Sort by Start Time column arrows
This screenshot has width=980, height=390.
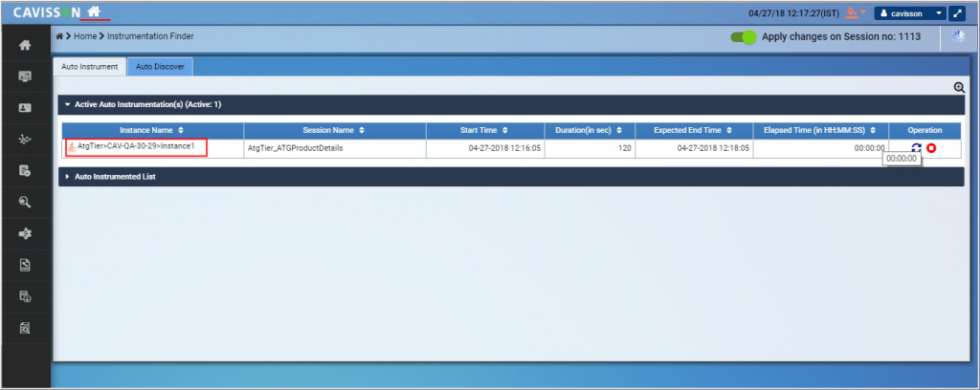(x=504, y=130)
